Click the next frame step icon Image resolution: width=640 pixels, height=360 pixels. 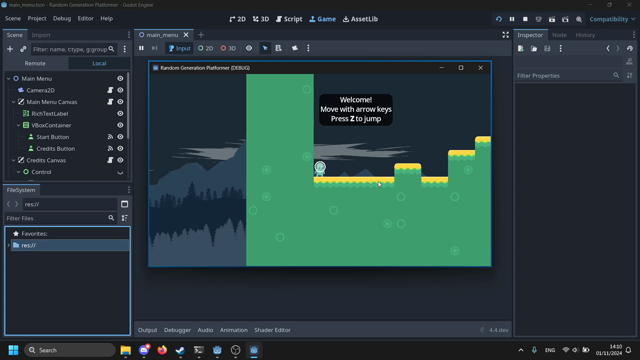(154, 48)
